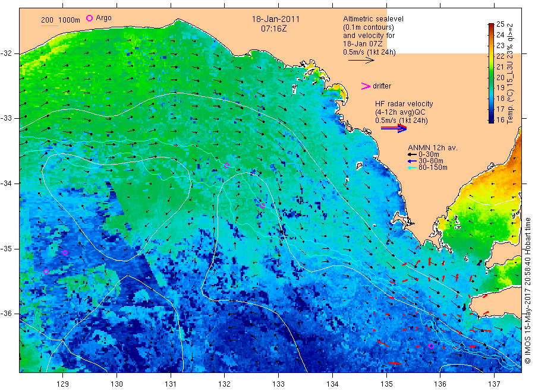The image size is (535, 392).
Task: Click the '0-30m' depth range label
Action: [429, 154]
